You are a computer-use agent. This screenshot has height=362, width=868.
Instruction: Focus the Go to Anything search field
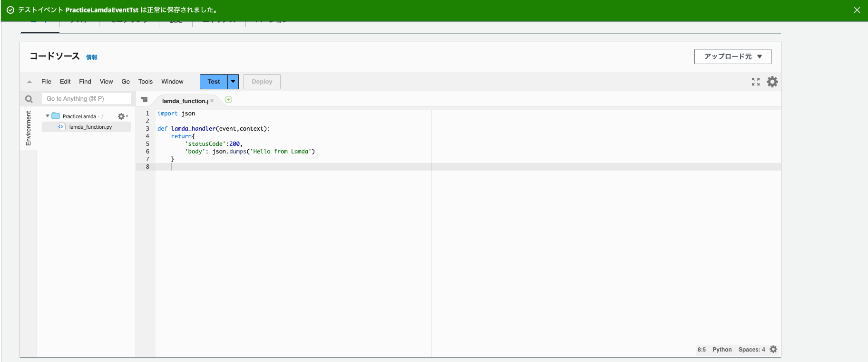click(87, 99)
